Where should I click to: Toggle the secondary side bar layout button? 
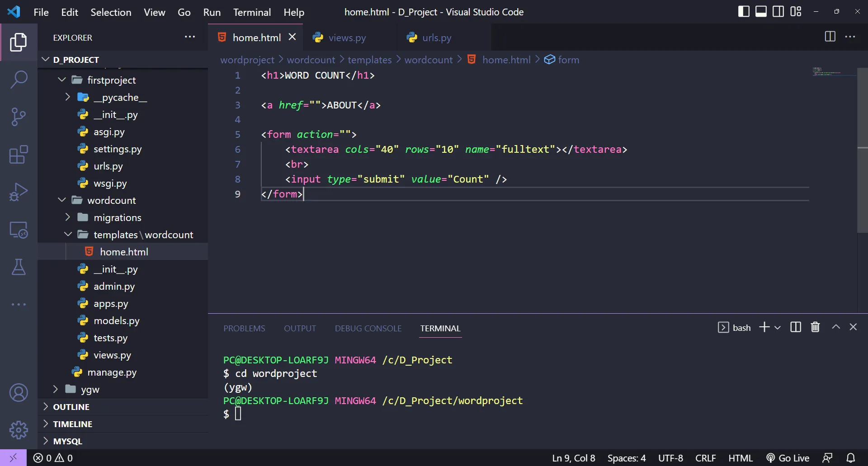click(778, 12)
